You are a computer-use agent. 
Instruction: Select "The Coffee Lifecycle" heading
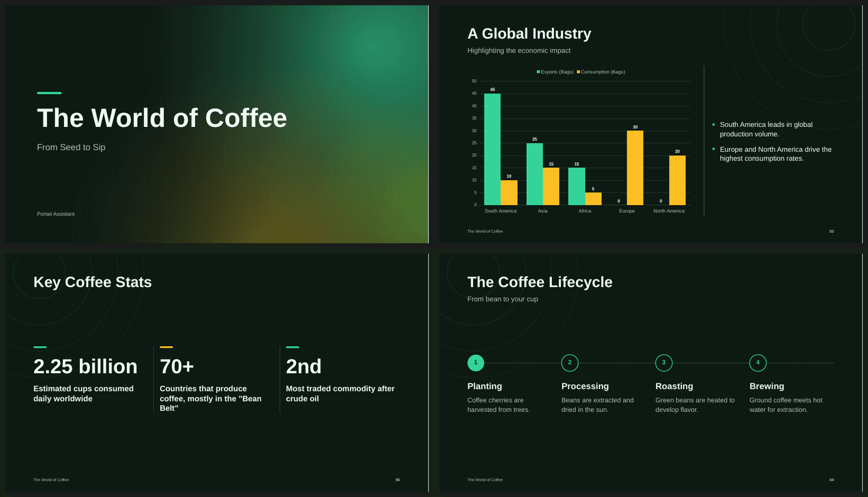[x=540, y=282]
